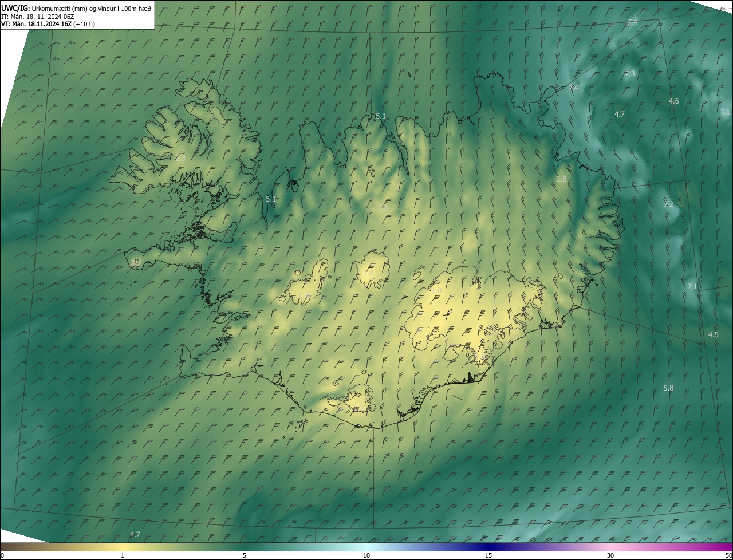The image size is (733, 560).
Task: Click the 10 tick on color scale
Action: 366,556
